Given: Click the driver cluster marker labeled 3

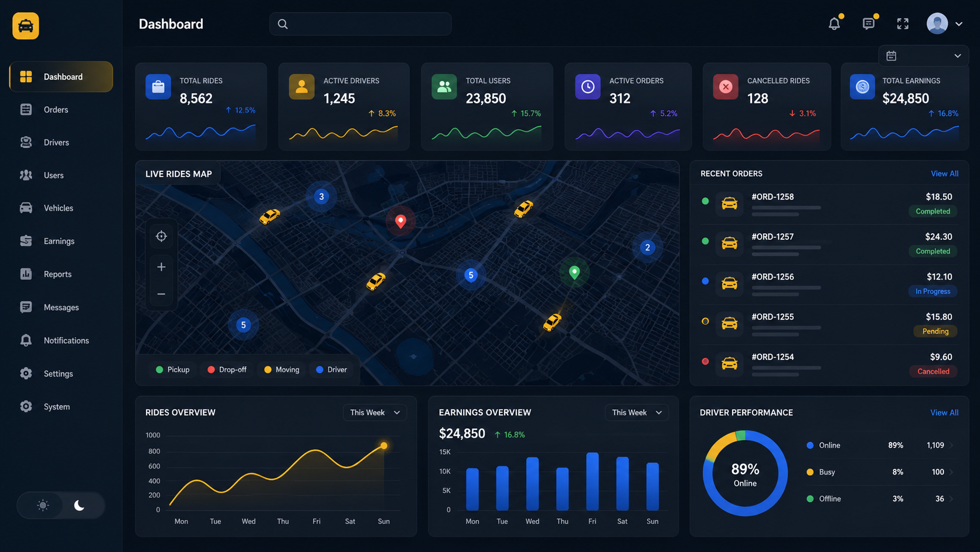Looking at the screenshot, I should (321, 197).
